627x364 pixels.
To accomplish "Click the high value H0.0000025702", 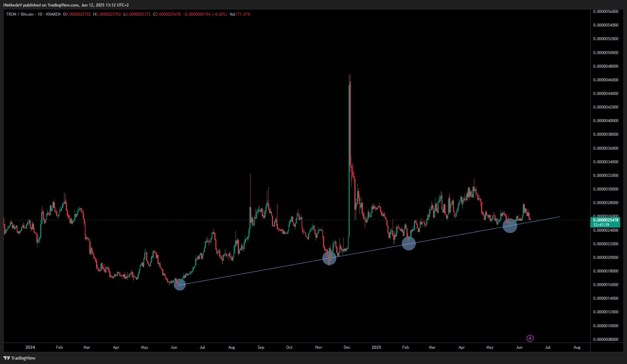I will (107, 14).
